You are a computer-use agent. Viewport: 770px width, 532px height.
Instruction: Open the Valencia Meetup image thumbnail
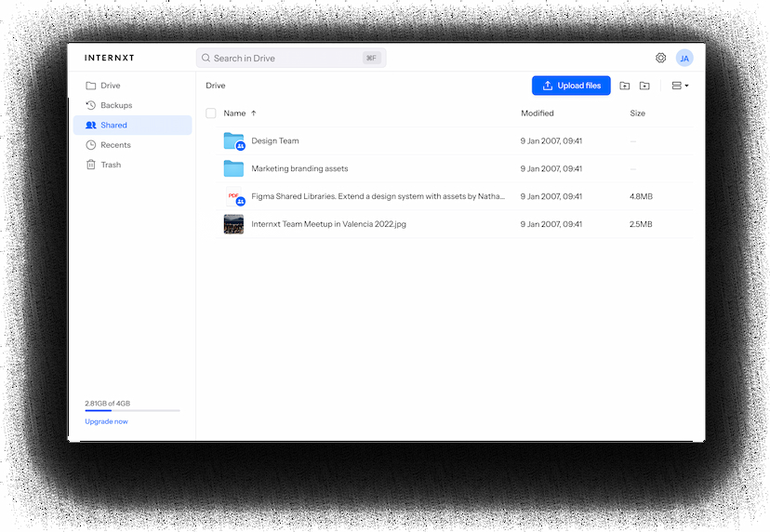(233, 224)
